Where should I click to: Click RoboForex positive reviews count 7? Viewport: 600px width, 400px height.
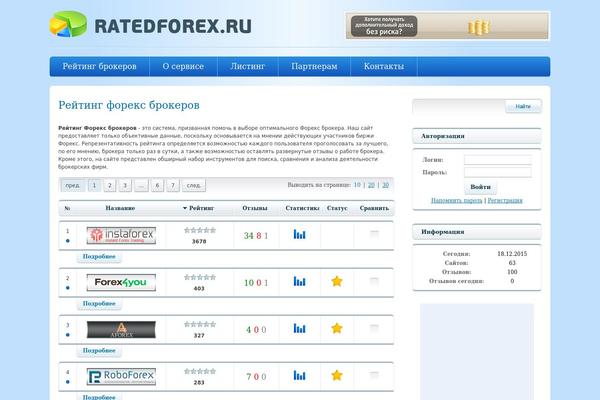tap(249, 377)
